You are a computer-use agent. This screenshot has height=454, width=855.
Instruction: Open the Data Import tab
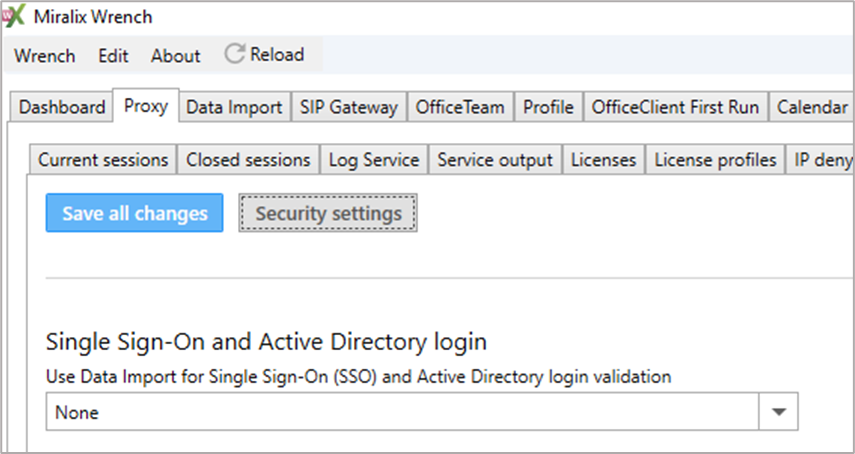click(234, 107)
